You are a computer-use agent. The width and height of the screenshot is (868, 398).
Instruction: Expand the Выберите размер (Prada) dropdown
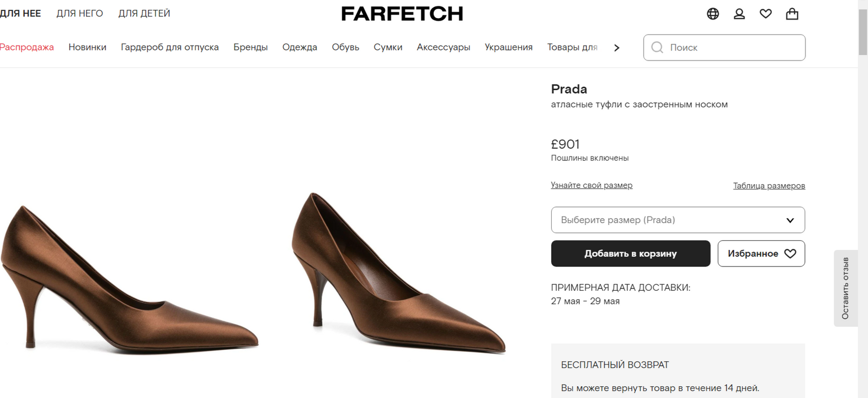point(678,220)
